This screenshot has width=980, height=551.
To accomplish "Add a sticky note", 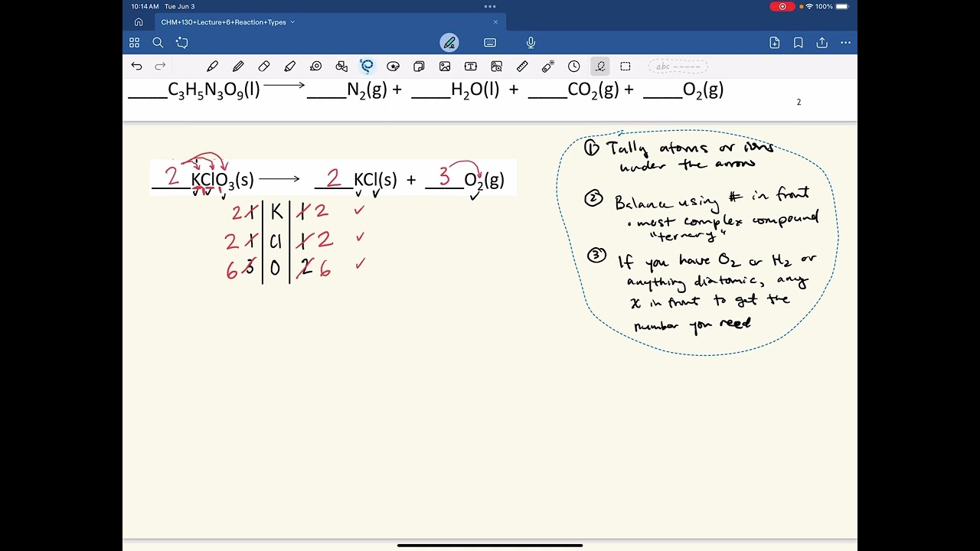I will [x=419, y=67].
